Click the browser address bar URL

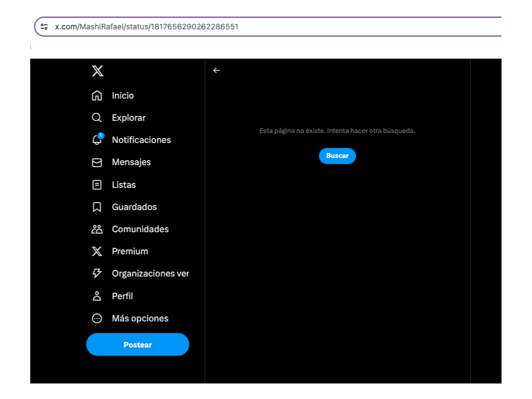pos(147,26)
